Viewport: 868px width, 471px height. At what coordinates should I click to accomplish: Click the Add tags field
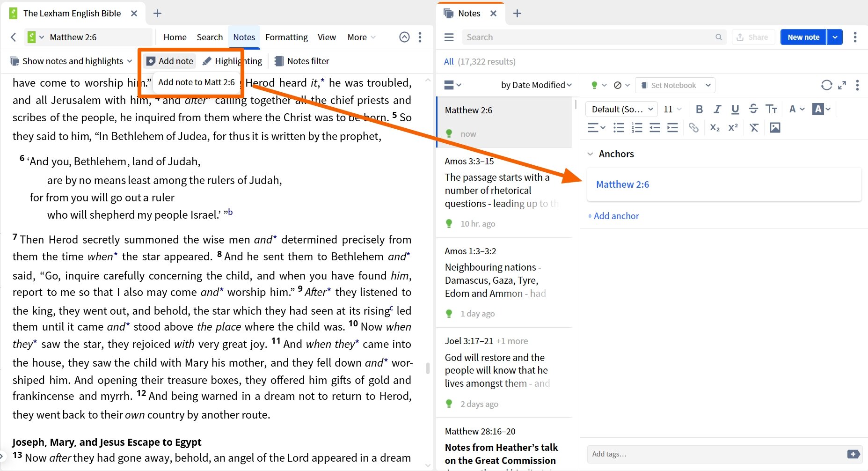(716, 454)
